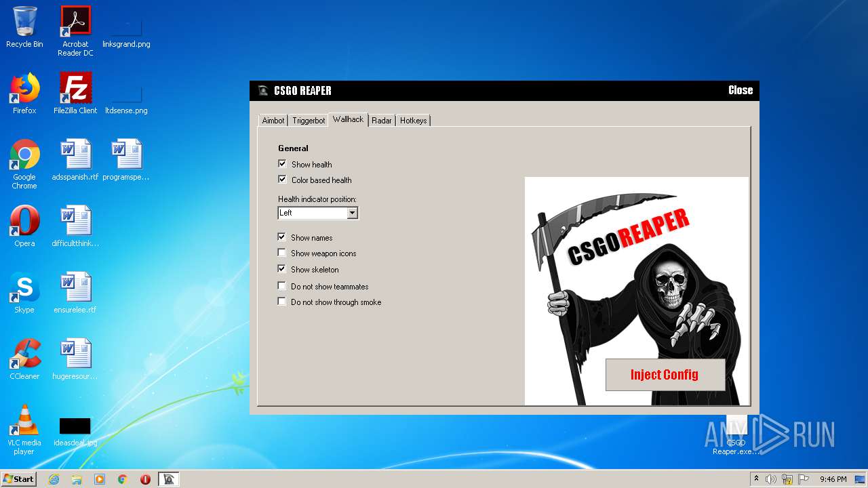Click the volume speaker tray icon
Image resolution: width=868 pixels, height=488 pixels.
771,479
